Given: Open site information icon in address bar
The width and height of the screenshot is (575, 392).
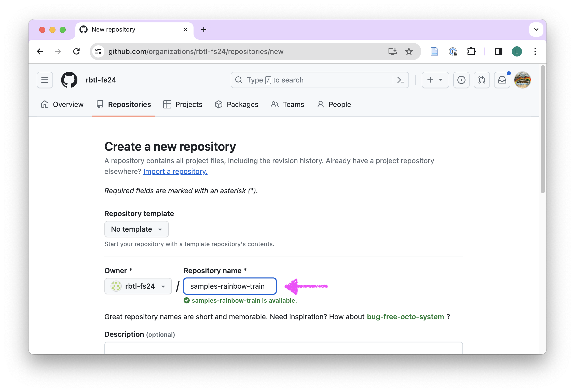Looking at the screenshot, I should 99,51.
